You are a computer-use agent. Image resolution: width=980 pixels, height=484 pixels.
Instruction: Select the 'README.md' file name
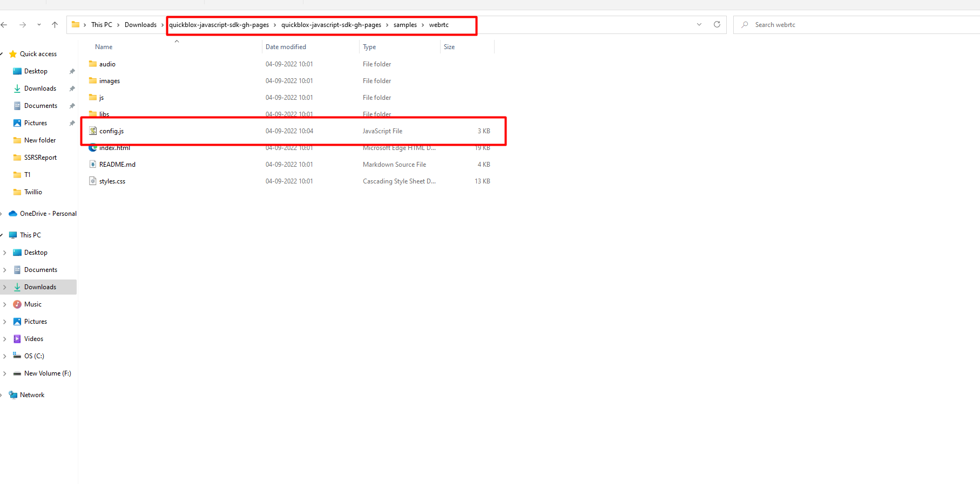tap(117, 165)
